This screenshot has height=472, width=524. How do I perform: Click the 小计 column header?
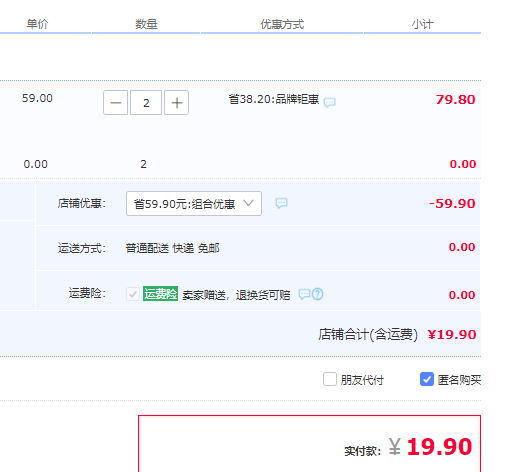(422, 24)
